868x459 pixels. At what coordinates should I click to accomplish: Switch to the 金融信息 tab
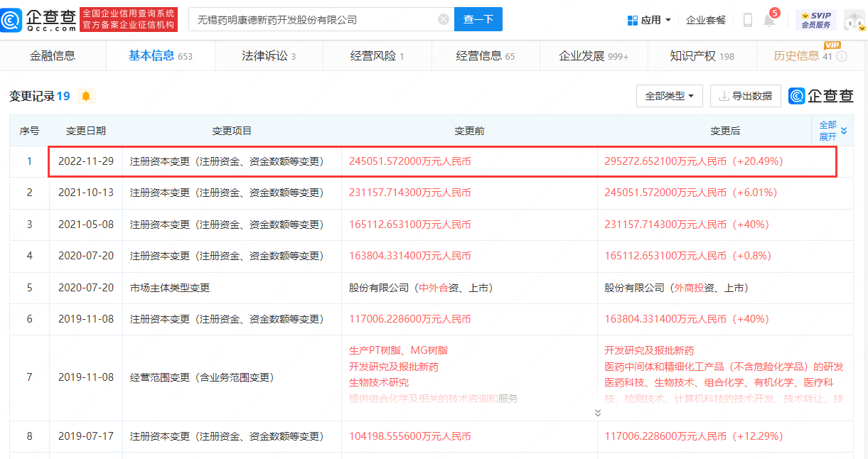tap(53, 55)
